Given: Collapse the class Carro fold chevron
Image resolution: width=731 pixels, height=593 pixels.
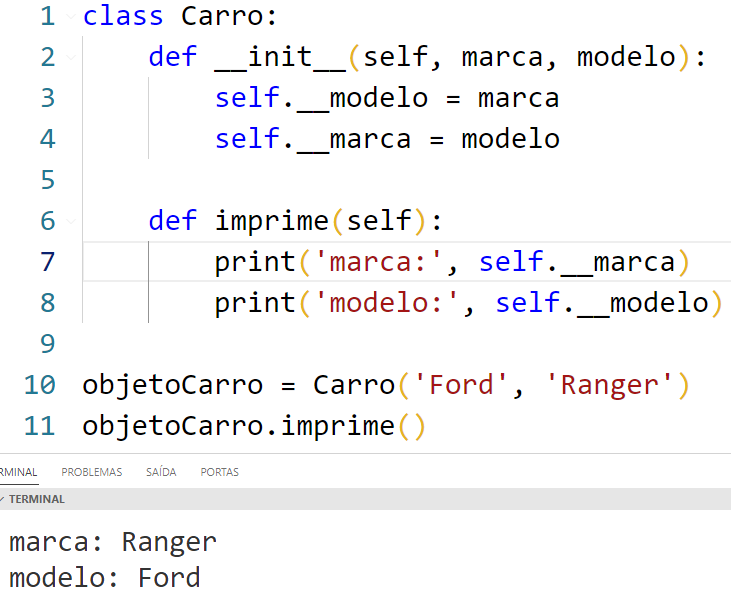Looking at the screenshot, I should click(x=68, y=17).
